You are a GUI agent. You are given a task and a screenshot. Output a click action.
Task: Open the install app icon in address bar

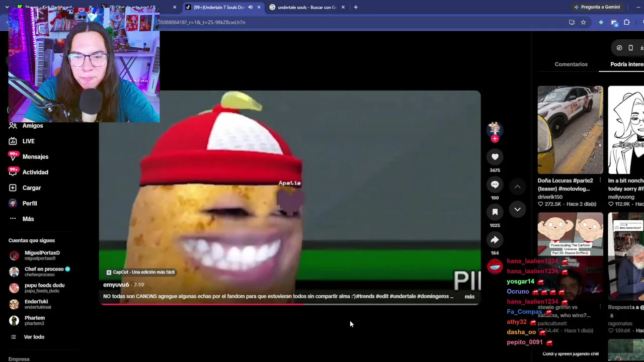coord(572,22)
